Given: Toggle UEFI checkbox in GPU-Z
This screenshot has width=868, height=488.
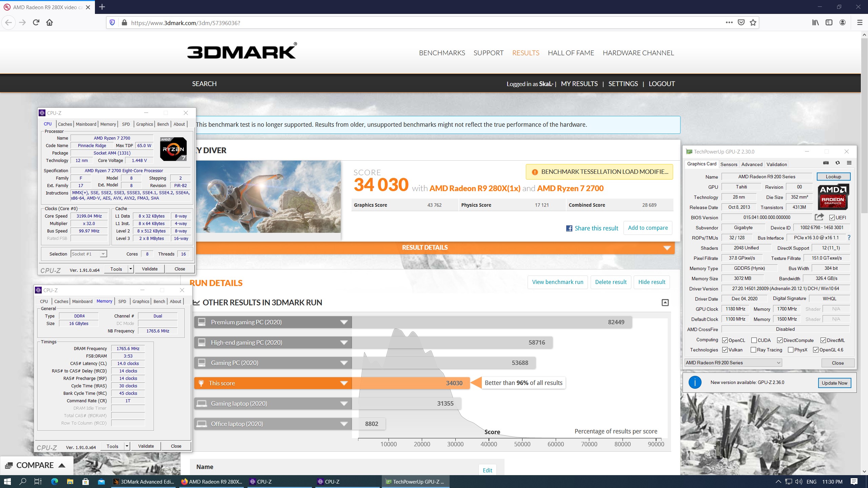Looking at the screenshot, I should coord(832,218).
